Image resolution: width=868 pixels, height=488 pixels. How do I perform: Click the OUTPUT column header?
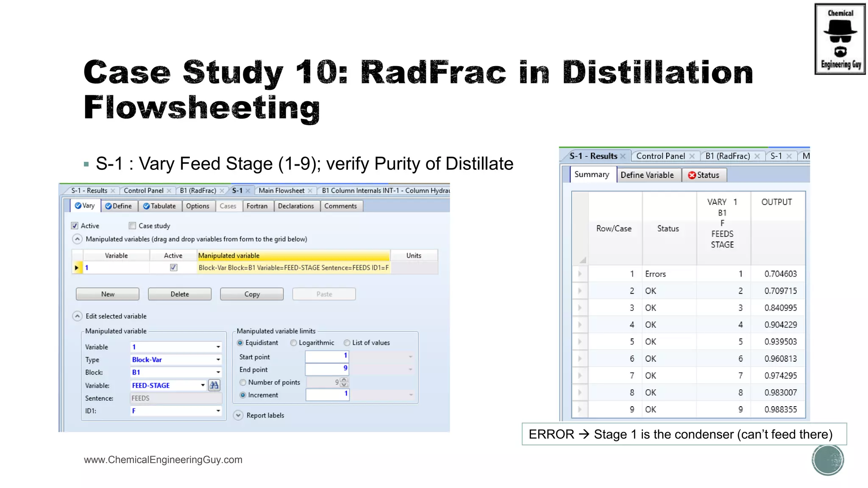click(x=778, y=229)
